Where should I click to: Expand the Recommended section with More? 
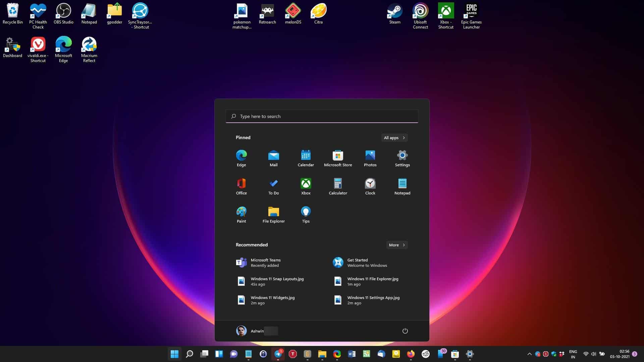pyautogui.click(x=397, y=245)
